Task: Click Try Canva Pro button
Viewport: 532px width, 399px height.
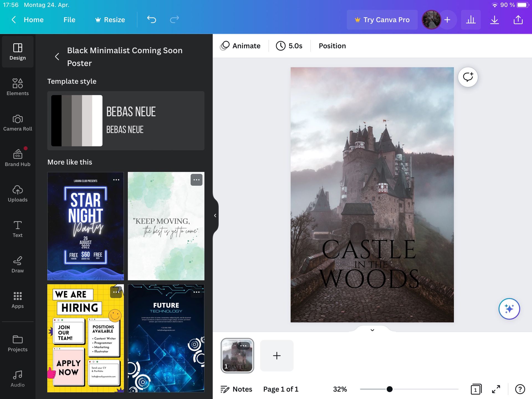Action: 382,20
